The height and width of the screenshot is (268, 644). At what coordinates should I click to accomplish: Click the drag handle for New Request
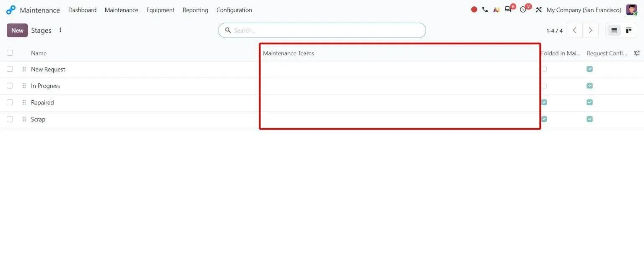coord(24,69)
